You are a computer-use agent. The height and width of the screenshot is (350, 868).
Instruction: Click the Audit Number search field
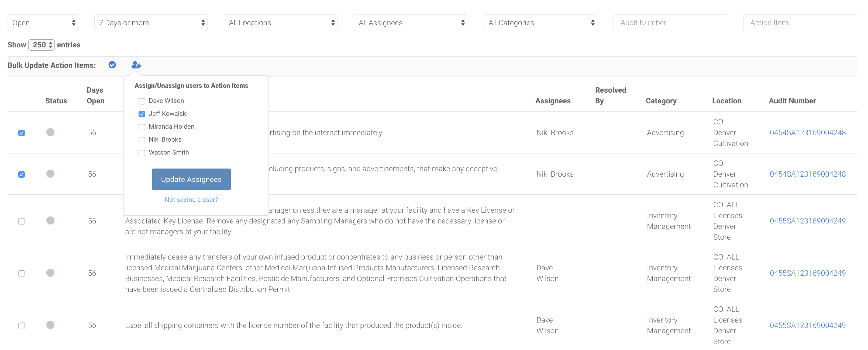coord(670,23)
